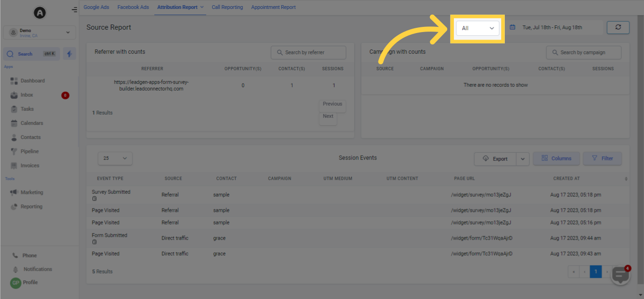Open the Pipeline view

[29, 151]
